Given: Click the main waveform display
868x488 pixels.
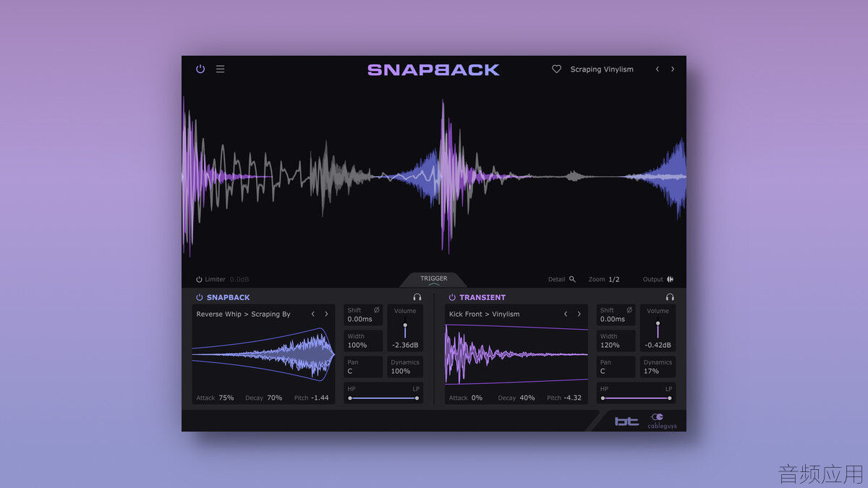Looking at the screenshot, I should click(434, 177).
